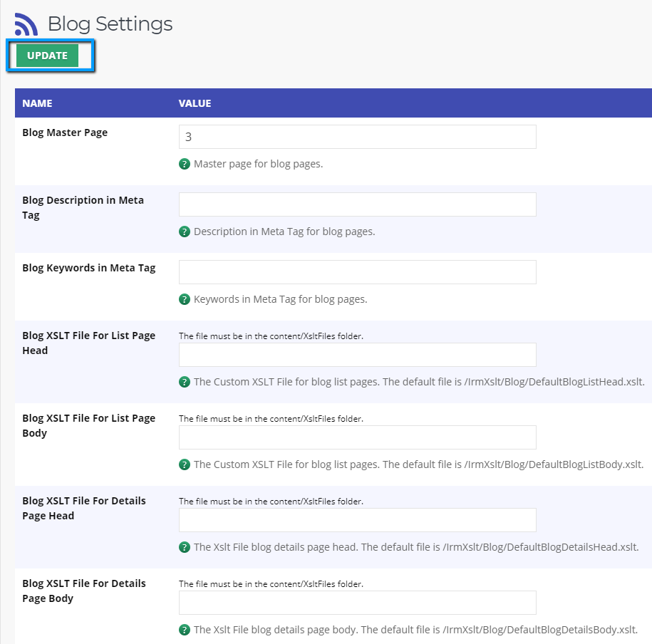Focus the XSLT File For Details Page Head field
Viewport: 652px width, 644px height.
click(357, 520)
